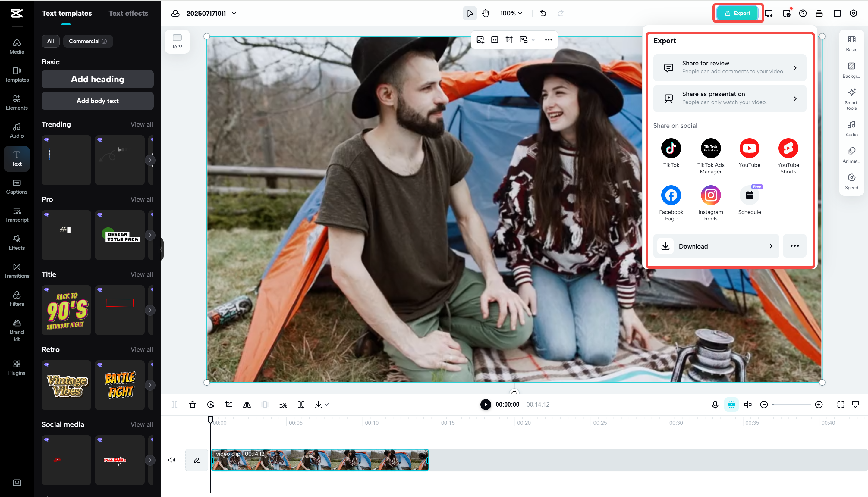Toggle the Commercial templates filter
The image size is (868, 497).
[x=88, y=41]
